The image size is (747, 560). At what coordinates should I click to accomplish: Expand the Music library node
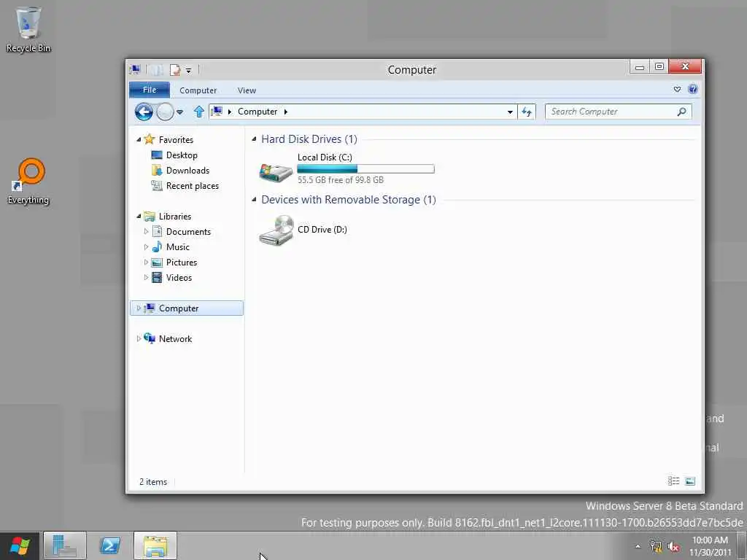(146, 246)
